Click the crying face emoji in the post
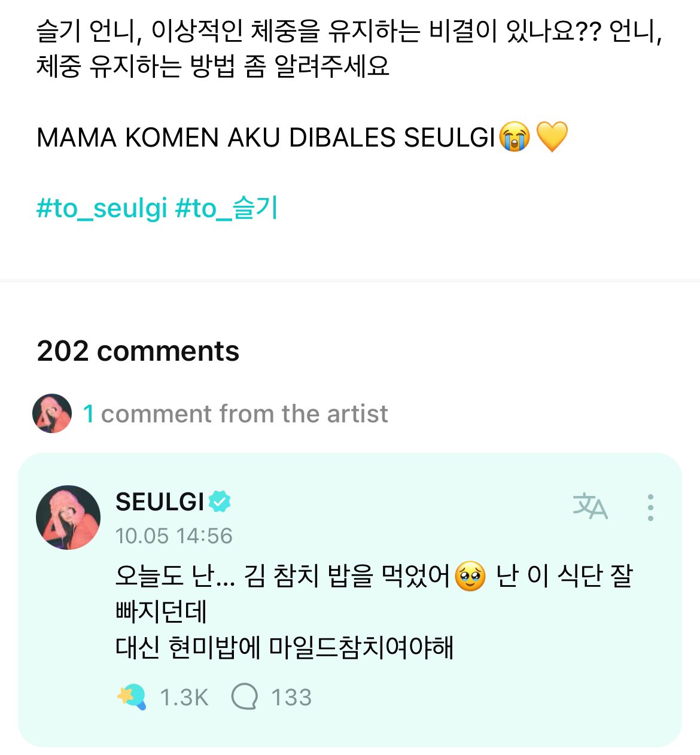Image resolution: width=700 pixels, height=755 pixels. pyautogui.click(x=515, y=137)
